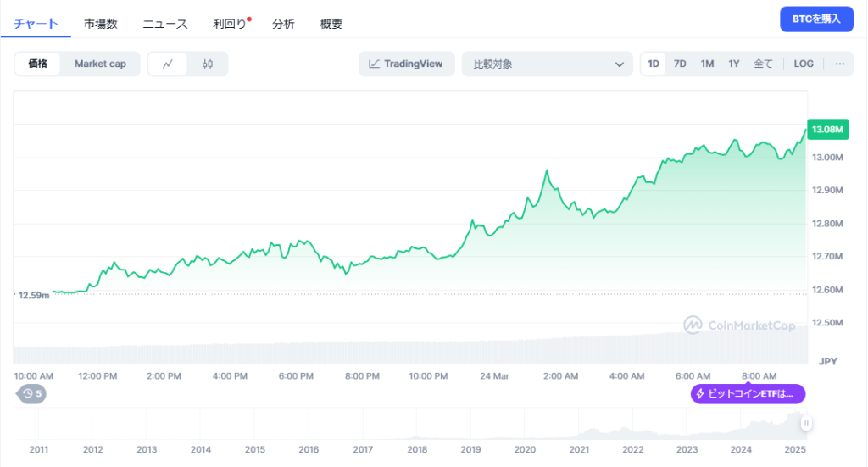Screen dimensions: 868x467
Task: Expand the 比較対象 comparison dropdown
Action: click(x=547, y=64)
